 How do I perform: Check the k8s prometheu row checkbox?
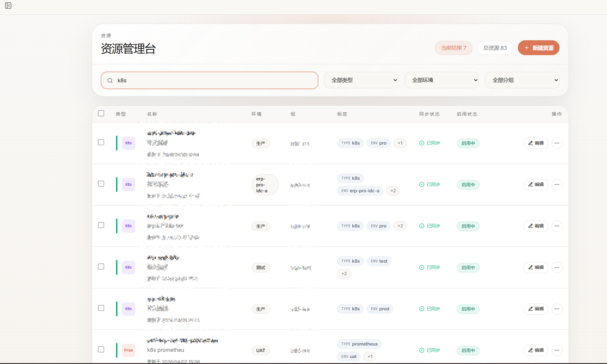click(x=101, y=349)
